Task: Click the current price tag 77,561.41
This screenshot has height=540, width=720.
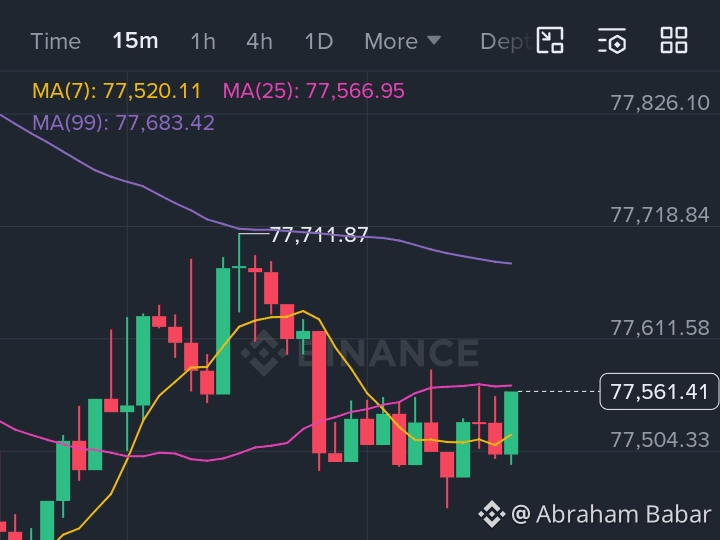Action: pos(659,392)
